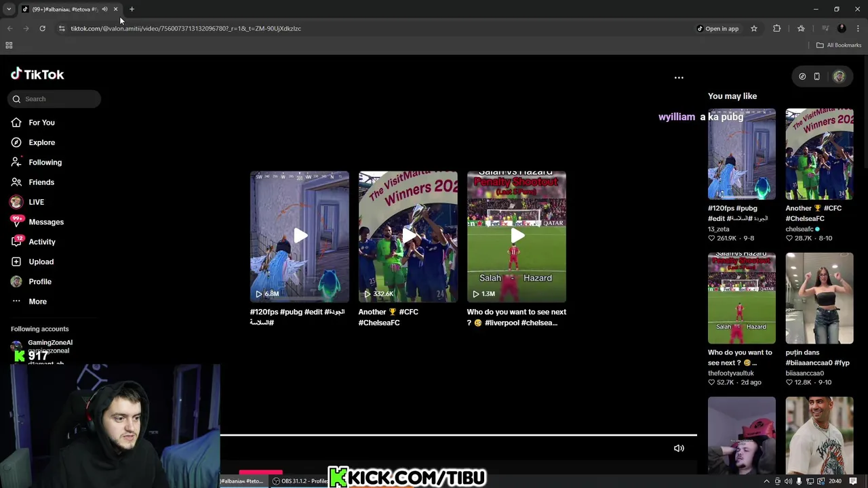This screenshot has height=488, width=868.
Task: Open the GamingZoneAl following account
Action: pos(42,346)
